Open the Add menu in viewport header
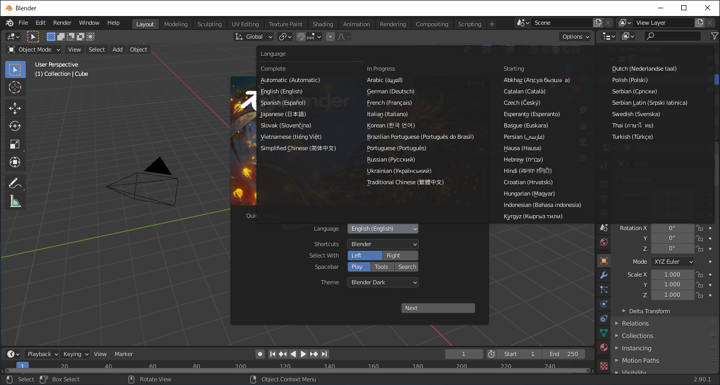The width and height of the screenshot is (720, 385). 118,50
